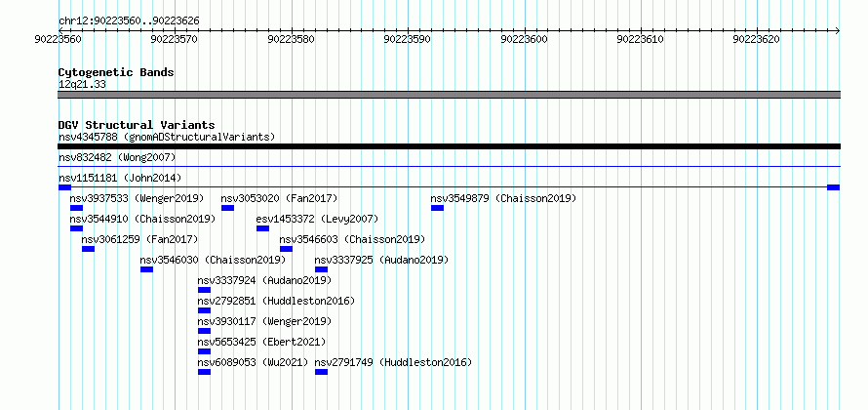Click the nsv1151181 (John2014) label

click(x=120, y=178)
